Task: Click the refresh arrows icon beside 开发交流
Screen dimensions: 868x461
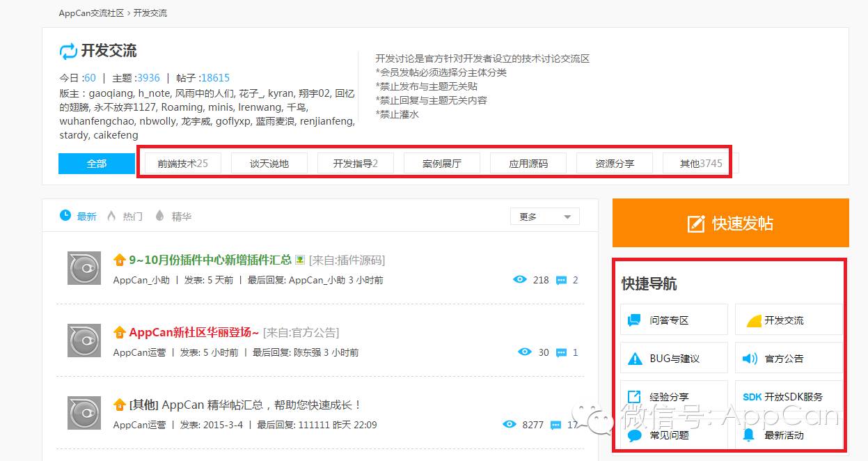Action: pos(68,51)
